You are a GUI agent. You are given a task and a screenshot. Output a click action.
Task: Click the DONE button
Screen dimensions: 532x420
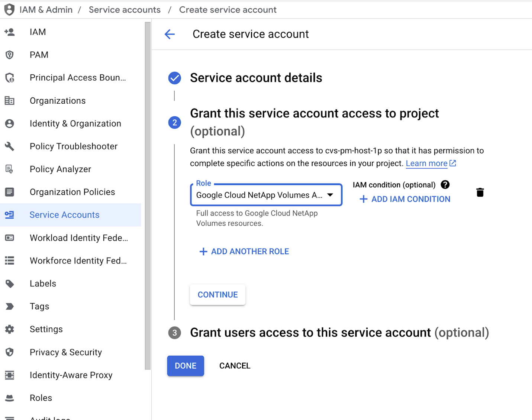pos(185,366)
